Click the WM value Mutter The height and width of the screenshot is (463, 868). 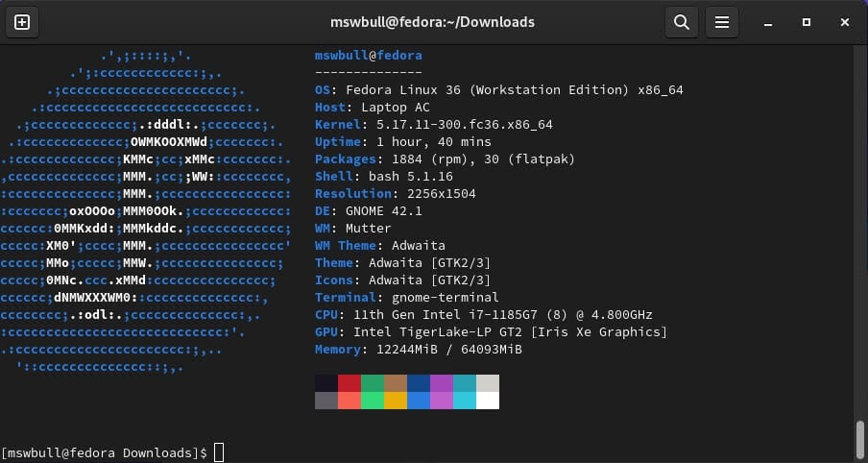point(368,229)
